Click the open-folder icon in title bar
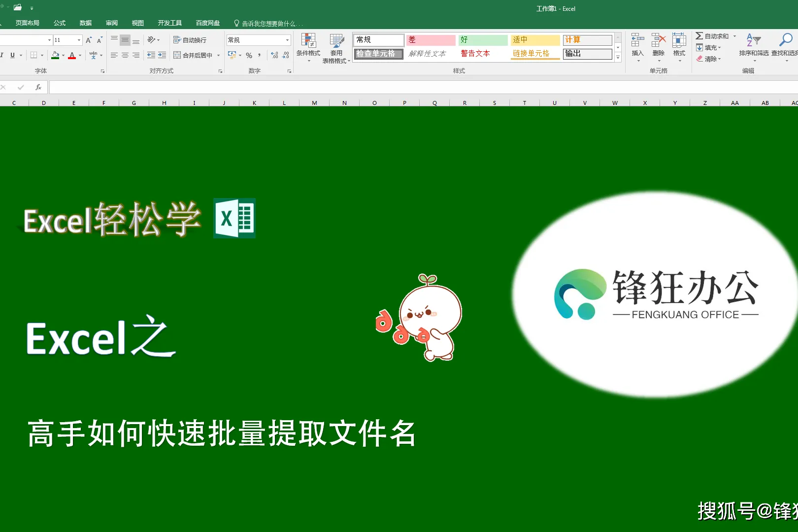Viewport: 798px width, 532px height. [x=18, y=7]
